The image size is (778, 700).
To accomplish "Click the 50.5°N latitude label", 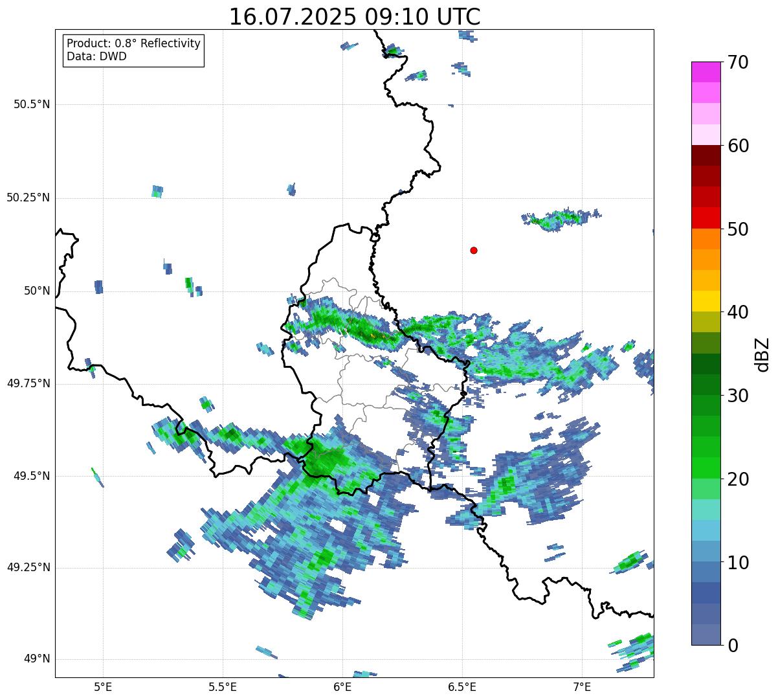I will click(32, 104).
